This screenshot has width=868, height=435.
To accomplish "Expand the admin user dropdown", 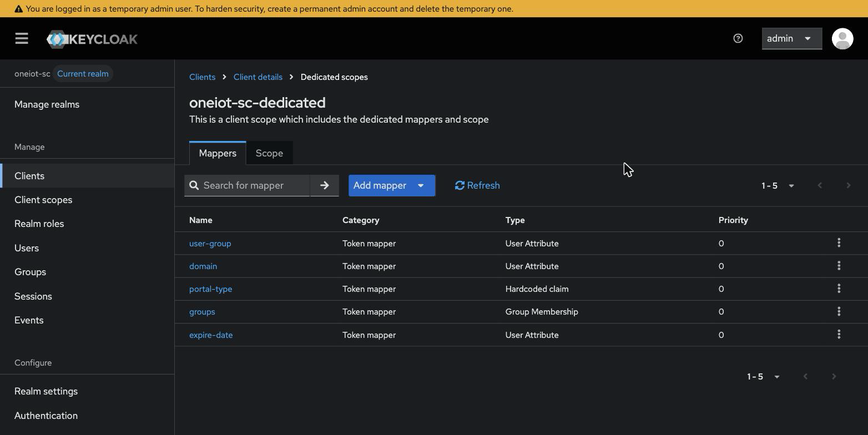I will (791, 38).
